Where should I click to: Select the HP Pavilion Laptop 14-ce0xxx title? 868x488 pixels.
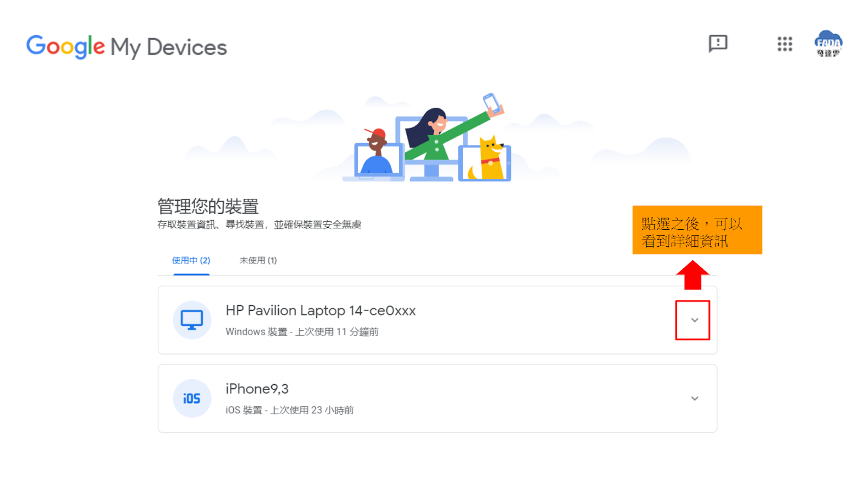(321, 311)
